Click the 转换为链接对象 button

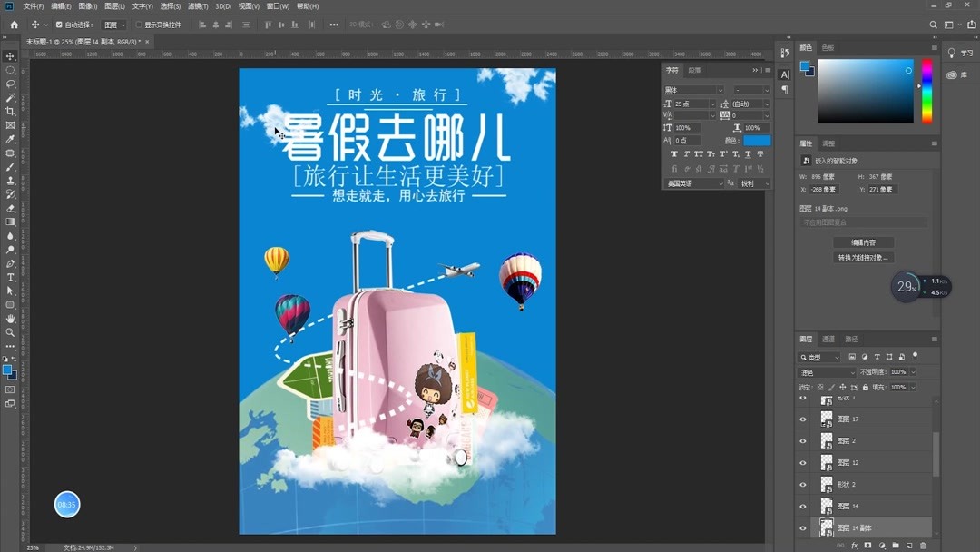point(863,258)
